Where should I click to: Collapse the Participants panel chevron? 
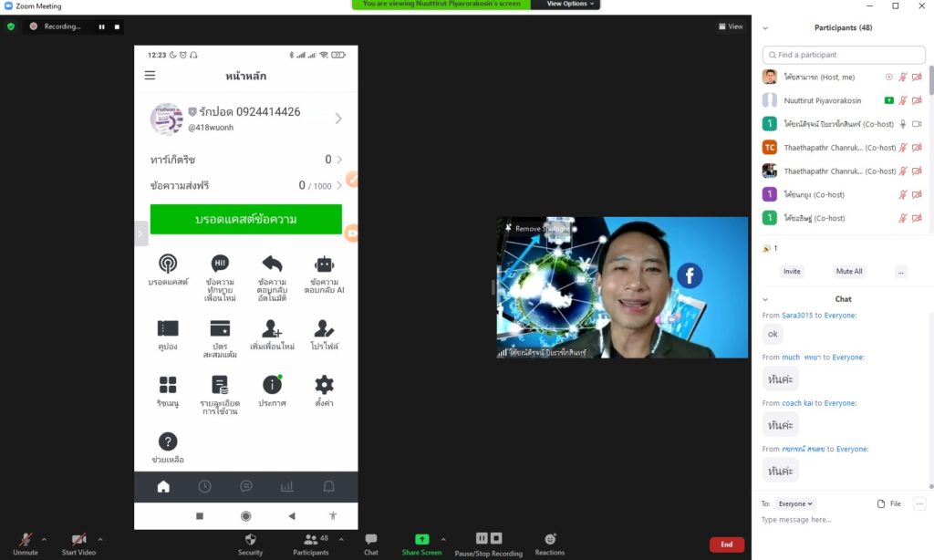point(765,28)
